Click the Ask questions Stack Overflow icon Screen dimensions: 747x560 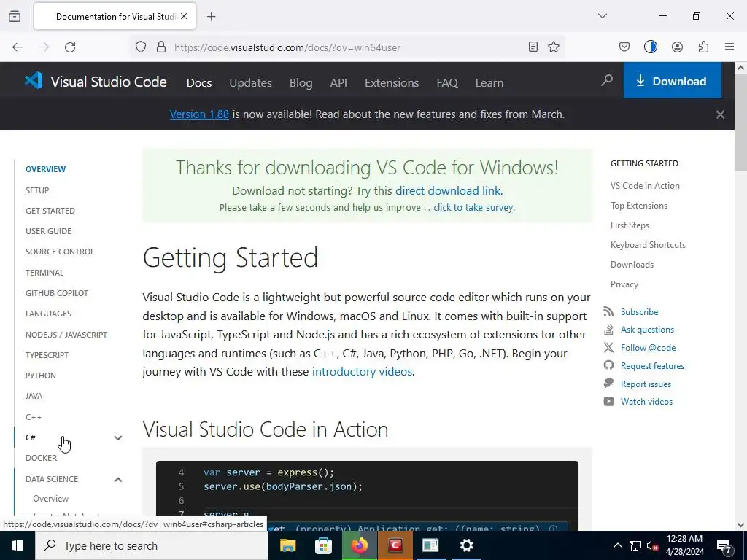click(608, 329)
